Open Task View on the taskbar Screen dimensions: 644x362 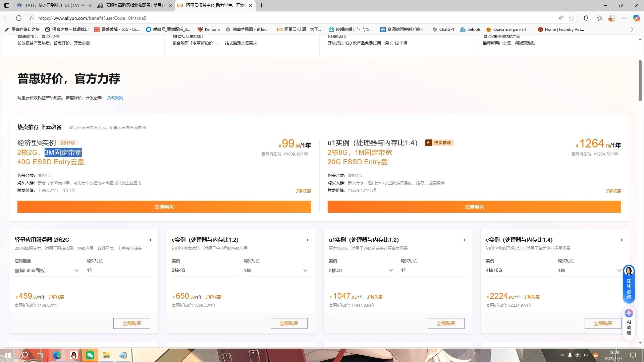click(x=40, y=355)
